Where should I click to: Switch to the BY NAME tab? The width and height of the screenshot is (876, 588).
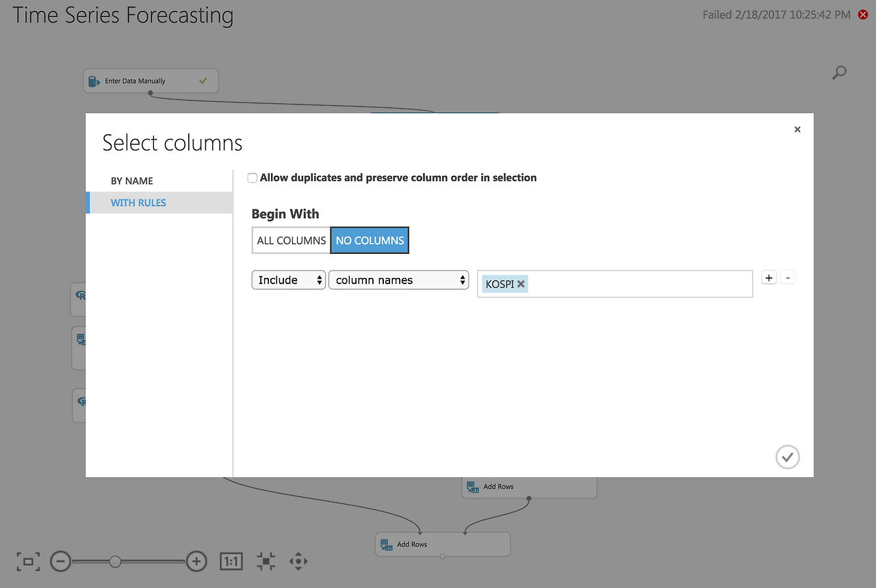[x=132, y=181]
